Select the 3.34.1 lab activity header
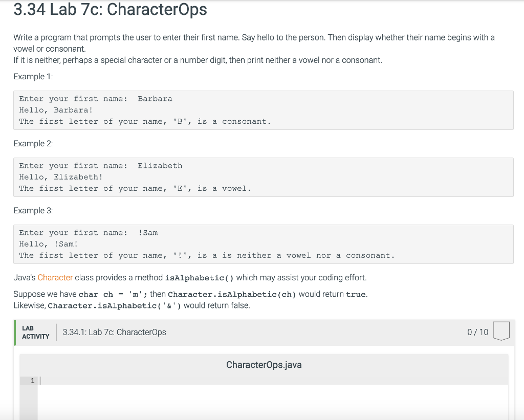The height and width of the screenshot is (420, 524). coord(115,331)
